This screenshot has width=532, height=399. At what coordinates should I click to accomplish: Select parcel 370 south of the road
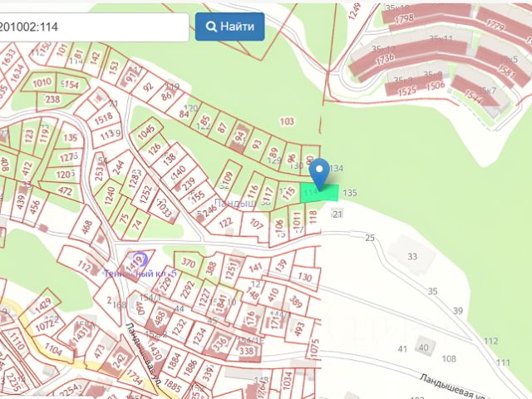189,264
